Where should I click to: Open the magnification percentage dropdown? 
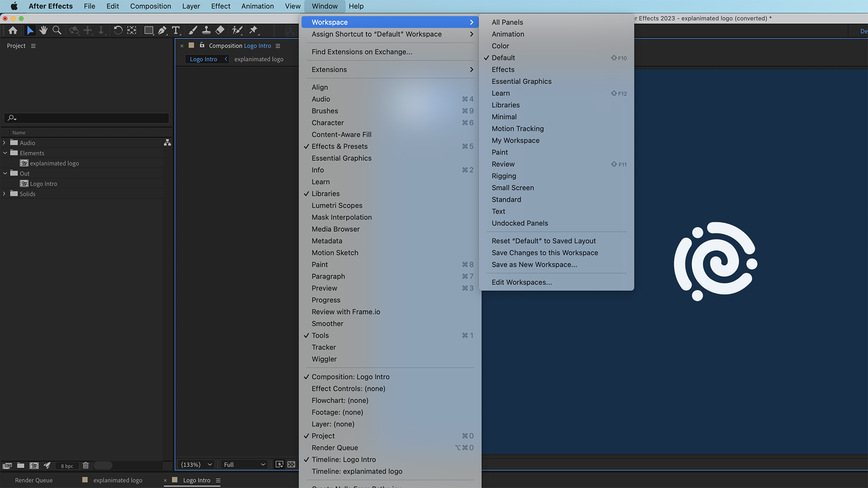click(x=195, y=464)
